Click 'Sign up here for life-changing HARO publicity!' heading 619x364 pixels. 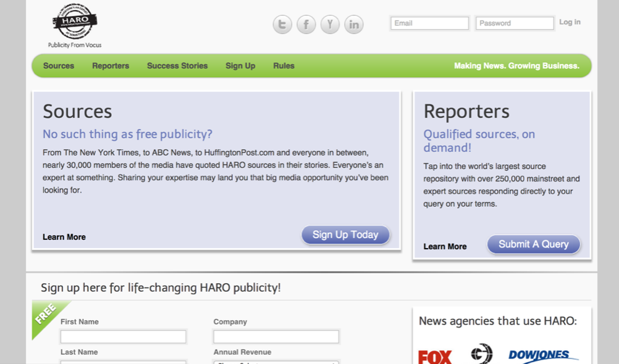click(x=161, y=287)
